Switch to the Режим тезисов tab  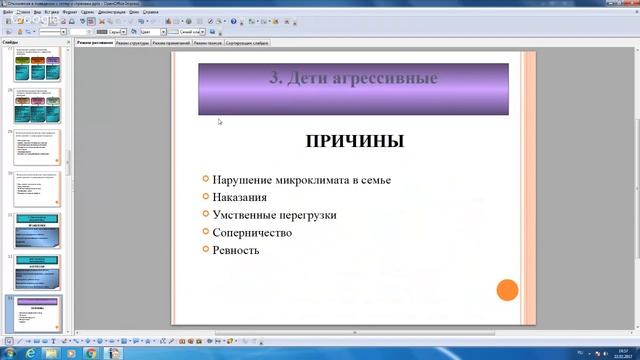[208, 43]
